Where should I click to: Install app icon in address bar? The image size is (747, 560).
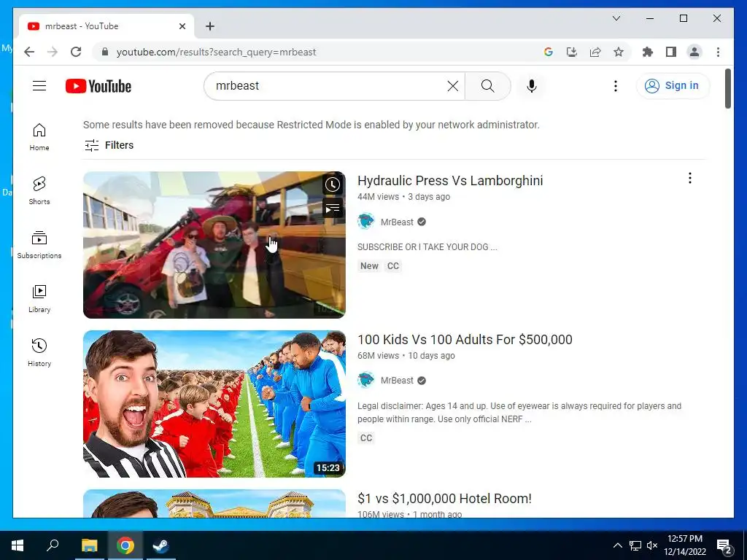pyautogui.click(x=572, y=52)
